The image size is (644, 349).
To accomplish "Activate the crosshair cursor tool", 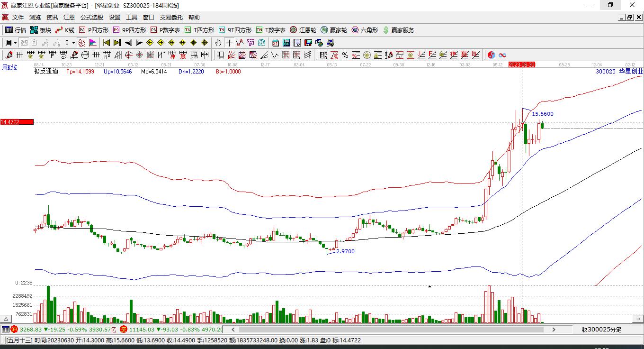I will click(229, 43).
